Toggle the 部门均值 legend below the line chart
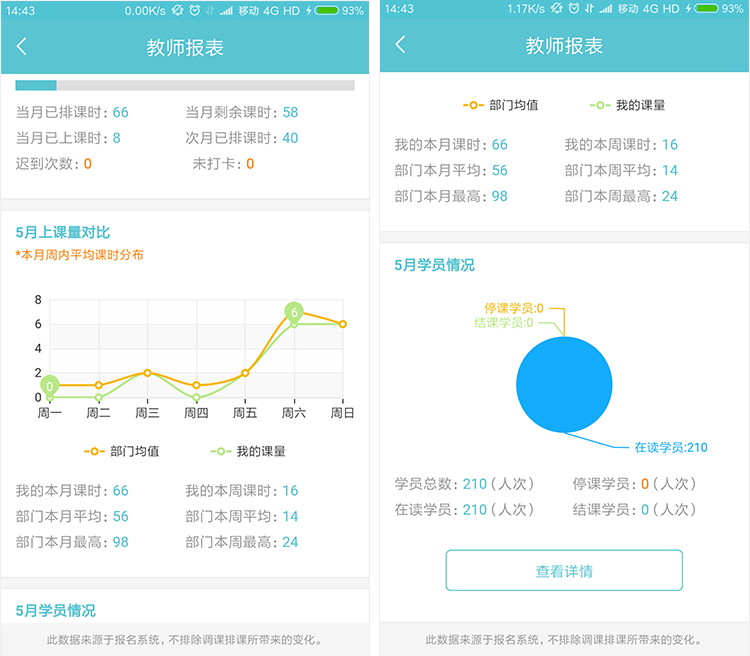This screenshot has height=656, width=750. 122,451
